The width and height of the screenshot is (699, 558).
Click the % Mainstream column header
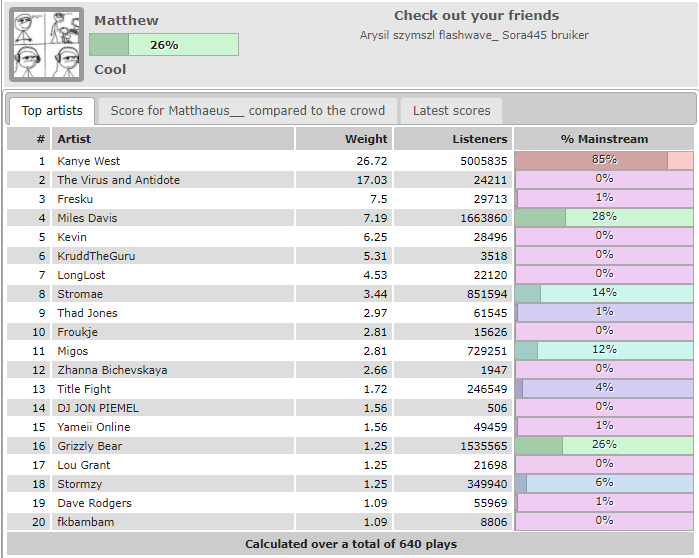pos(604,139)
